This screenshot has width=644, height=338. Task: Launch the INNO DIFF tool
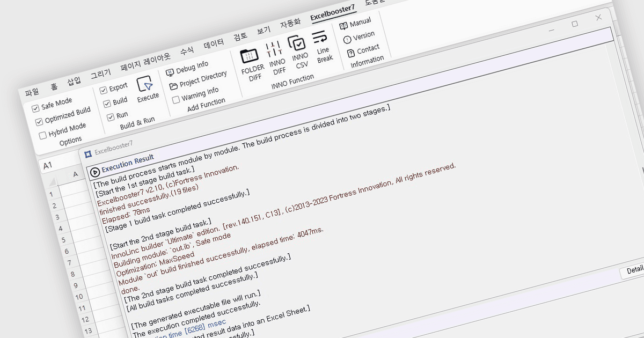(275, 57)
